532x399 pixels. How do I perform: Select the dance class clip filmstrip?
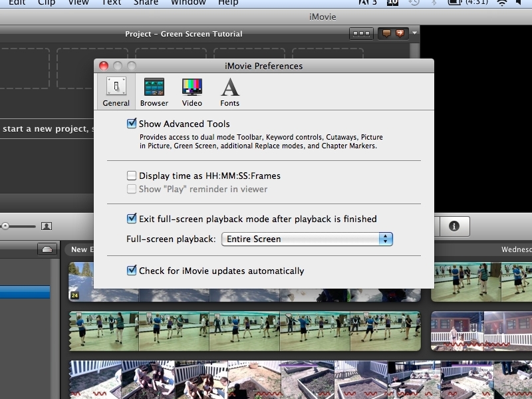tap(245, 331)
